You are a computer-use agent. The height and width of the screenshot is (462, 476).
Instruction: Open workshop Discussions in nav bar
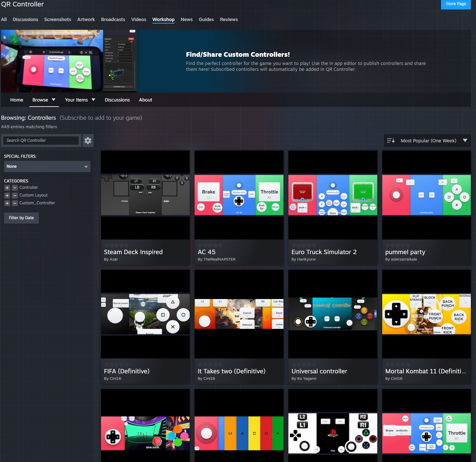click(117, 100)
